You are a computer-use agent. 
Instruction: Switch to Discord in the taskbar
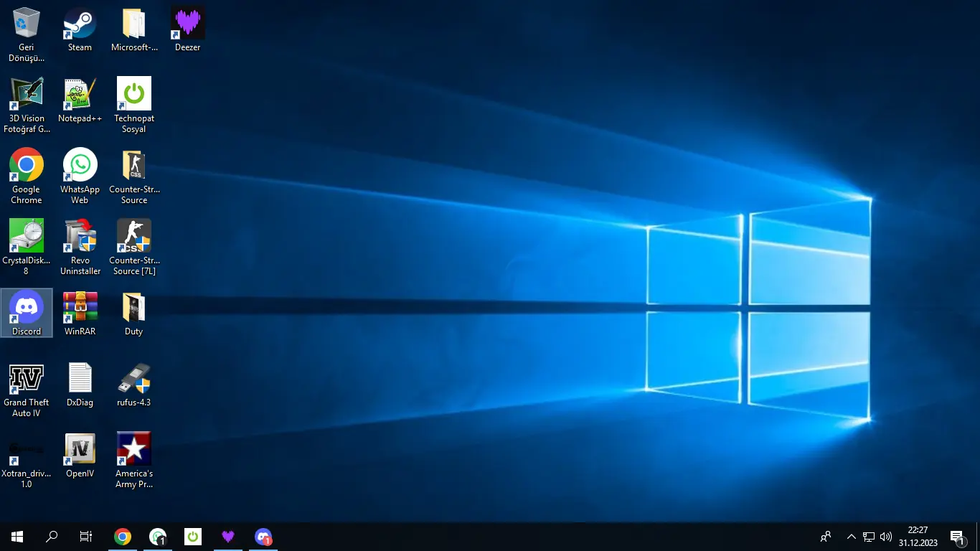pos(263,537)
